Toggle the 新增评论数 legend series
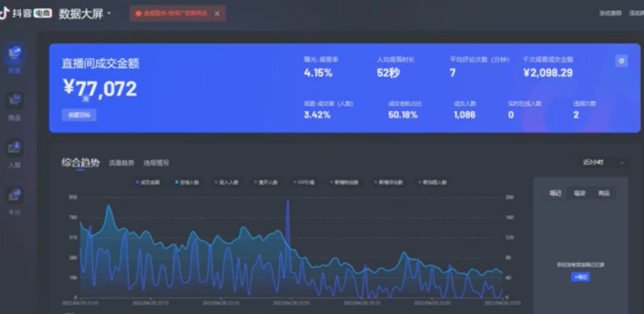644x314 pixels. click(x=388, y=182)
